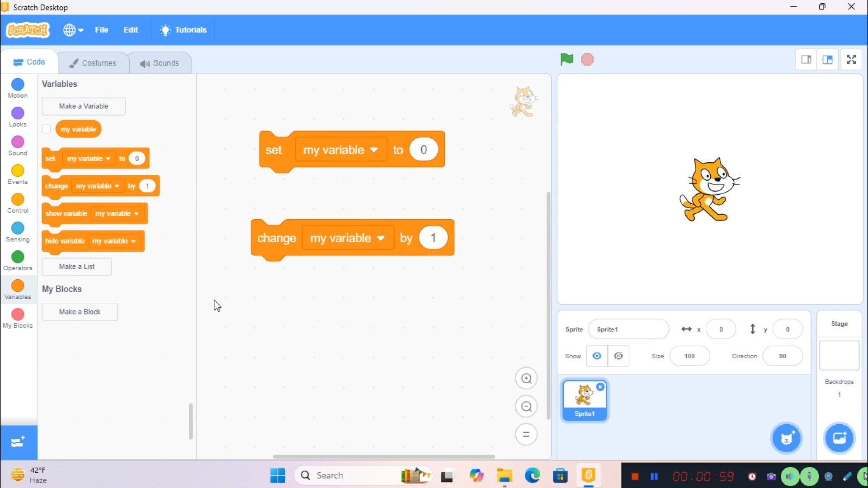Select the My Blocks category
Screen dimensions: 868x488
18,319
